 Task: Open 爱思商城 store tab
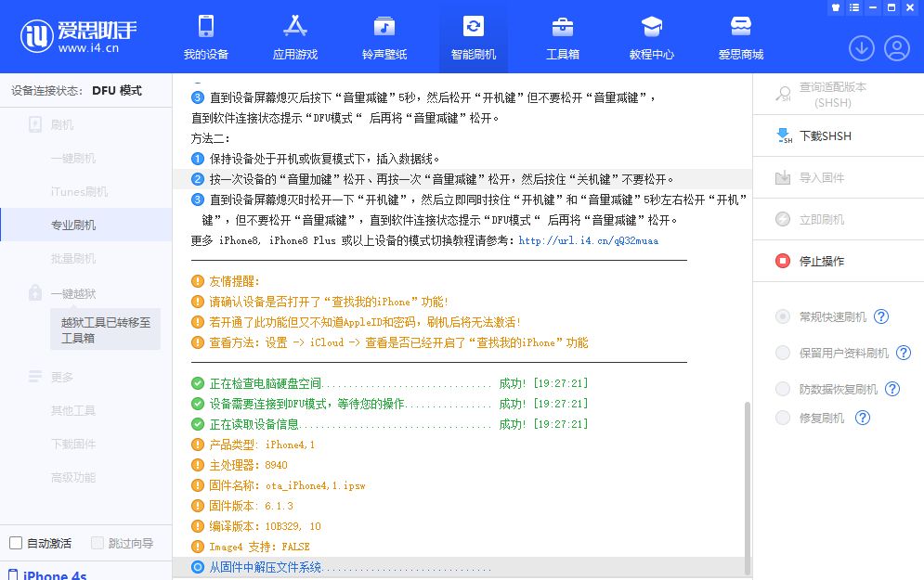741,37
